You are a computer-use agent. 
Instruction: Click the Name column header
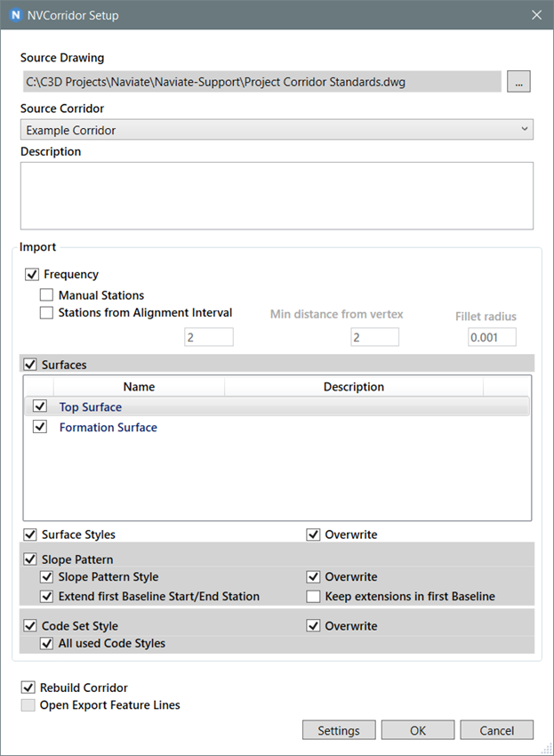pyautogui.click(x=139, y=387)
